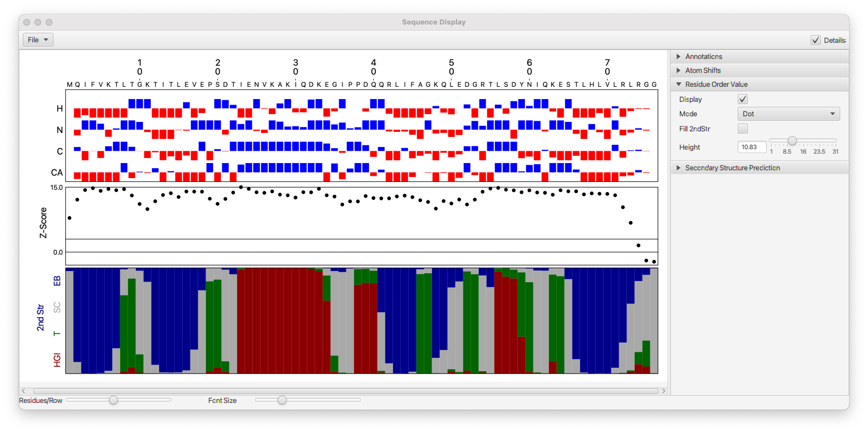
Task: Click the HGI secondary structure legend label
Action: pyautogui.click(x=57, y=360)
